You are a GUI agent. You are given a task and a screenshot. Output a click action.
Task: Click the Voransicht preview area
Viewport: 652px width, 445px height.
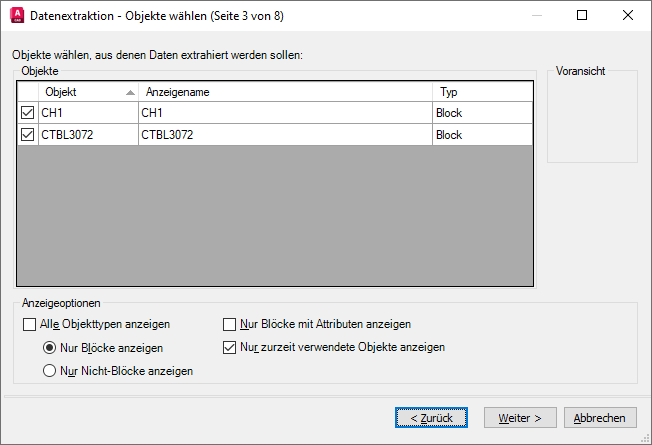pyautogui.click(x=592, y=120)
